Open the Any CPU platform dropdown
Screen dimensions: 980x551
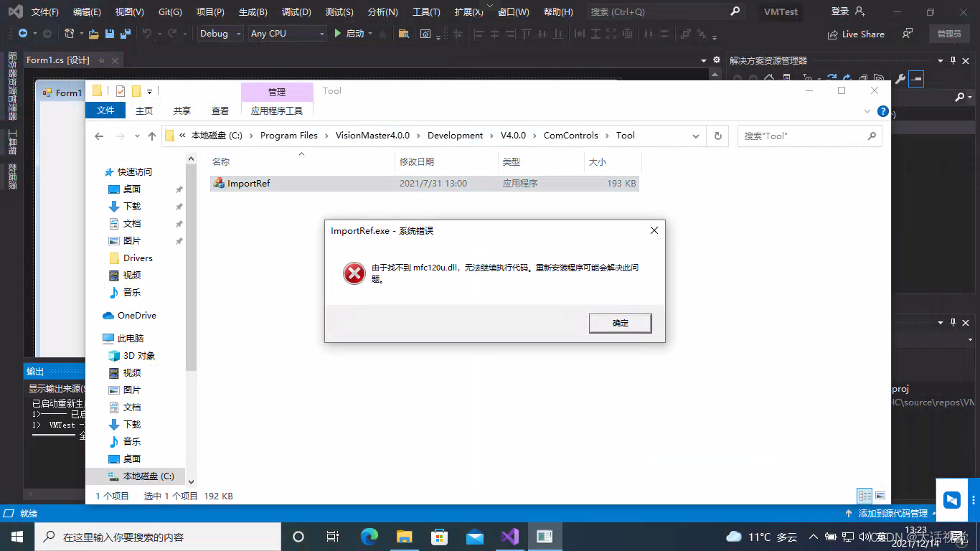[x=287, y=34]
